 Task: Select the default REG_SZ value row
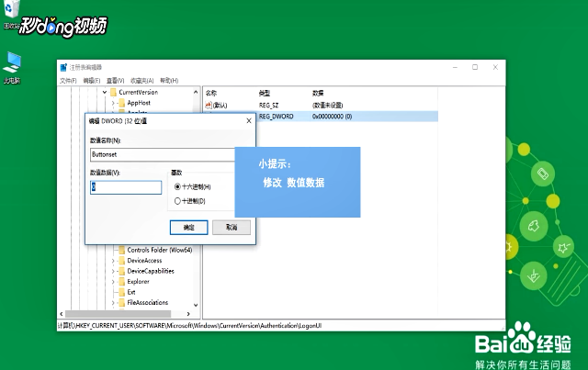tap(321, 106)
